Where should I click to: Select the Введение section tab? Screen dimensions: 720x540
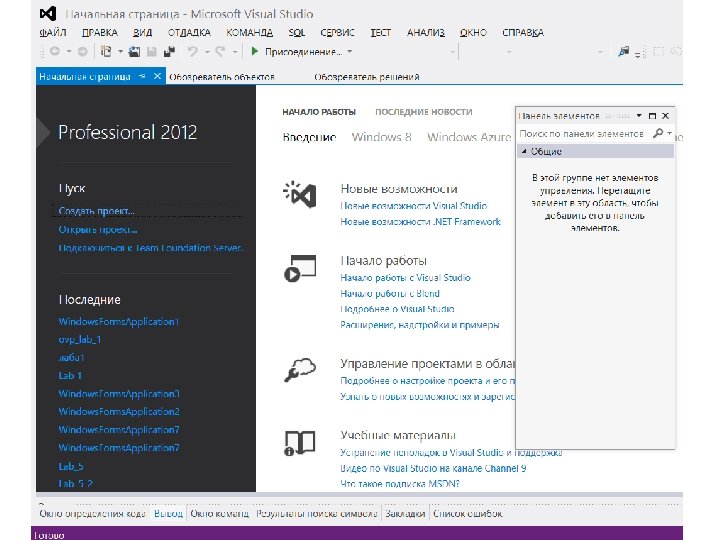click(309, 137)
